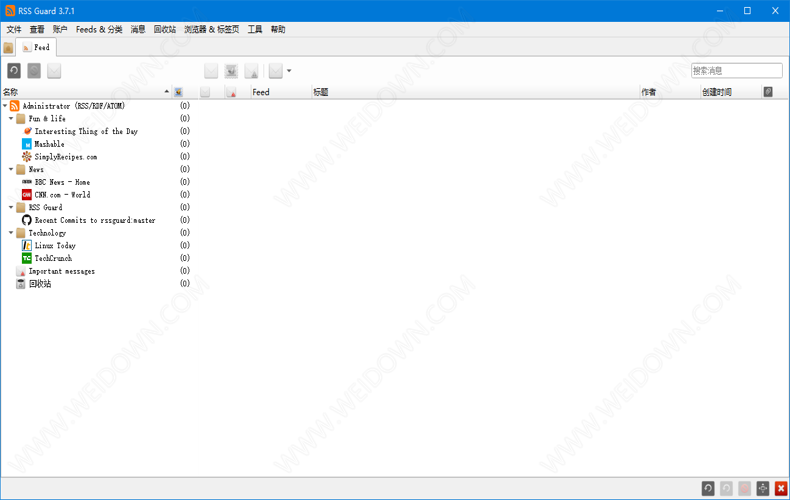Screen dimensions: 790x500
Task: Click the GitHub icon for Recent Commits
Action: [x=27, y=220]
